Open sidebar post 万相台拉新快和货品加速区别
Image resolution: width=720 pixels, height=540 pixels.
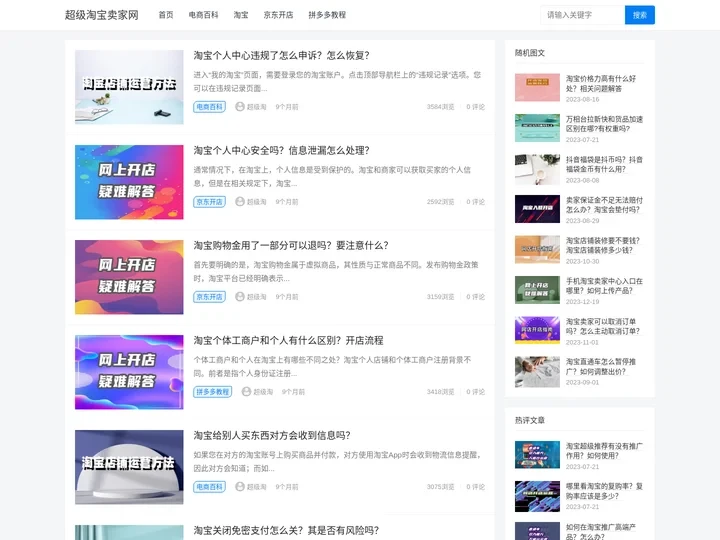tap(604, 124)
